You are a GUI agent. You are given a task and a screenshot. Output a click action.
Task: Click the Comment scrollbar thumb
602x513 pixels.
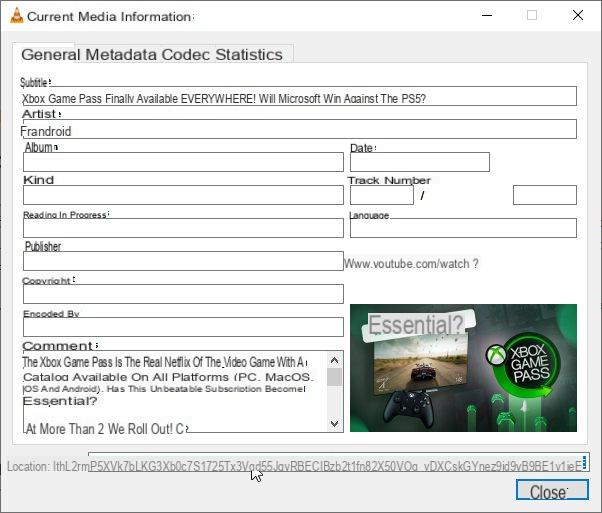point(334,377)
